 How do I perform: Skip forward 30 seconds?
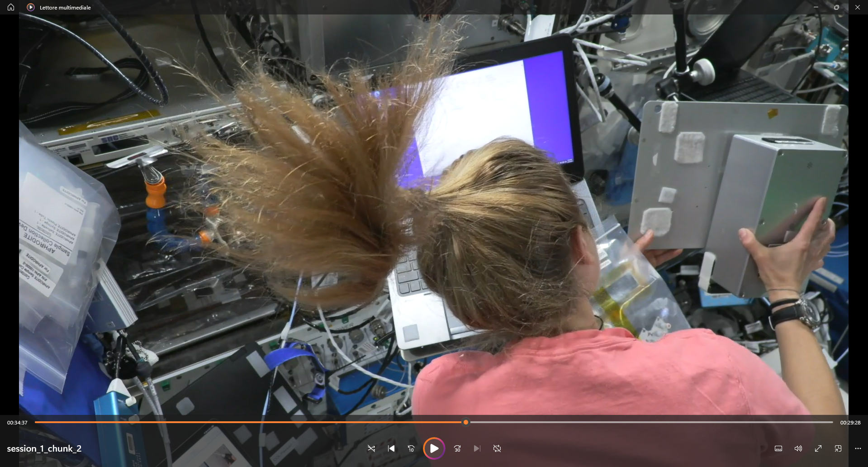(x=457, y=448)
